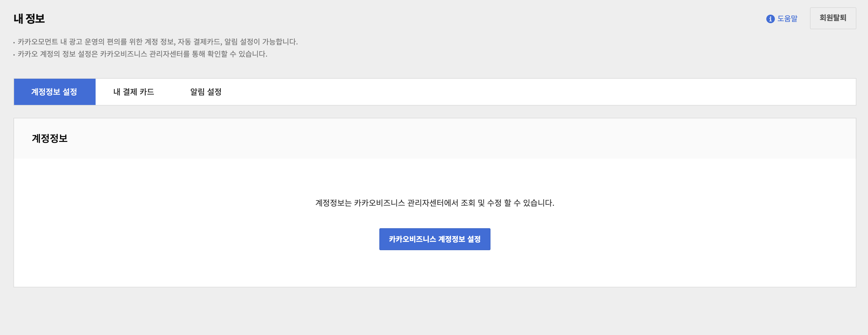Click the first description line about 카카오모먼트
The width and height of the screenshot is (868, 335).
pos(157,42)
